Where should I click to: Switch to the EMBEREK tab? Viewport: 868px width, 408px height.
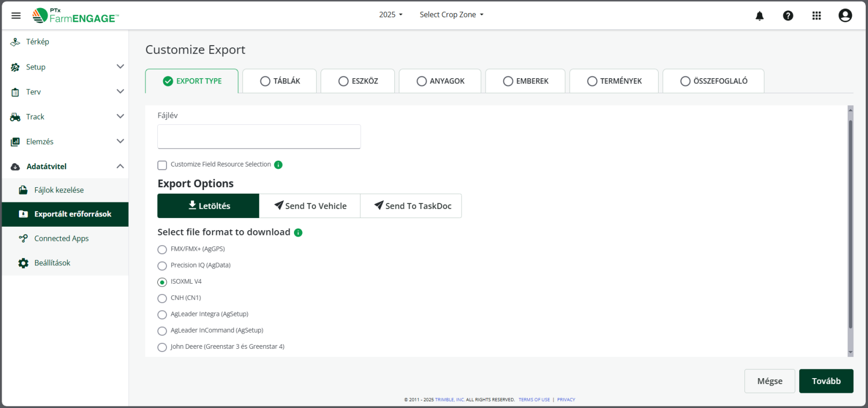tap(525, 81)
